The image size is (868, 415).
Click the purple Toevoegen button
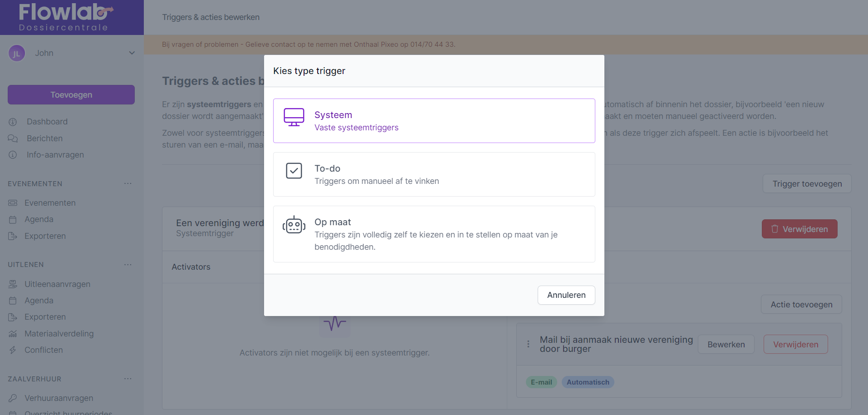click(x=71, y=94)
